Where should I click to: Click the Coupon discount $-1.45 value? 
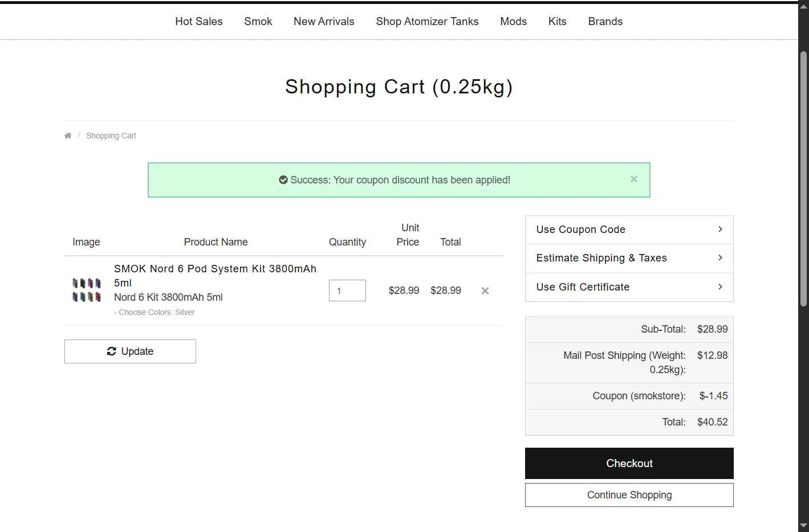click(x=714, y=396)
